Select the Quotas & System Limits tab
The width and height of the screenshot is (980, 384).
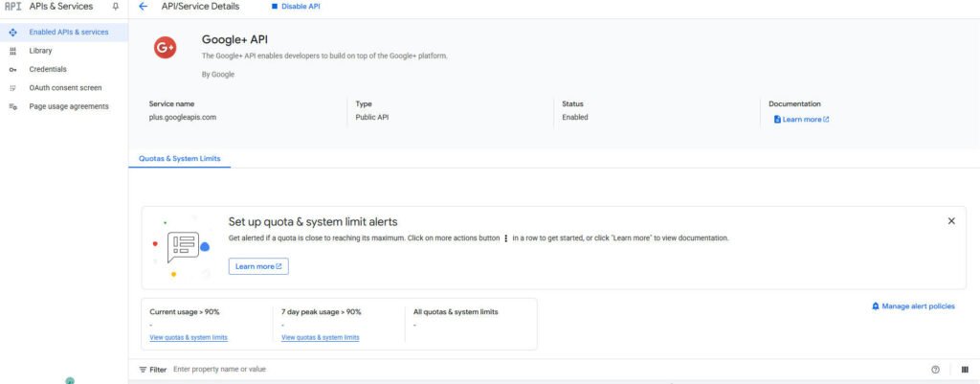pos(179,159)
